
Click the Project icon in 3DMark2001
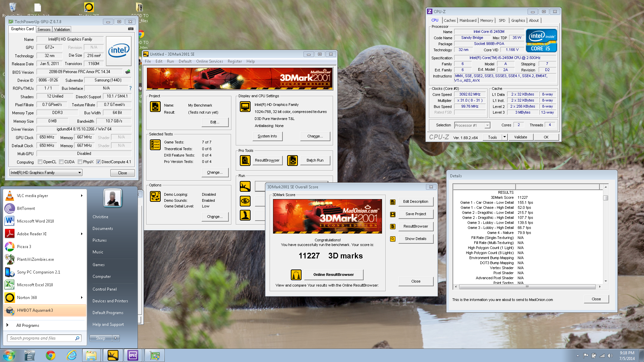point(155,107)
